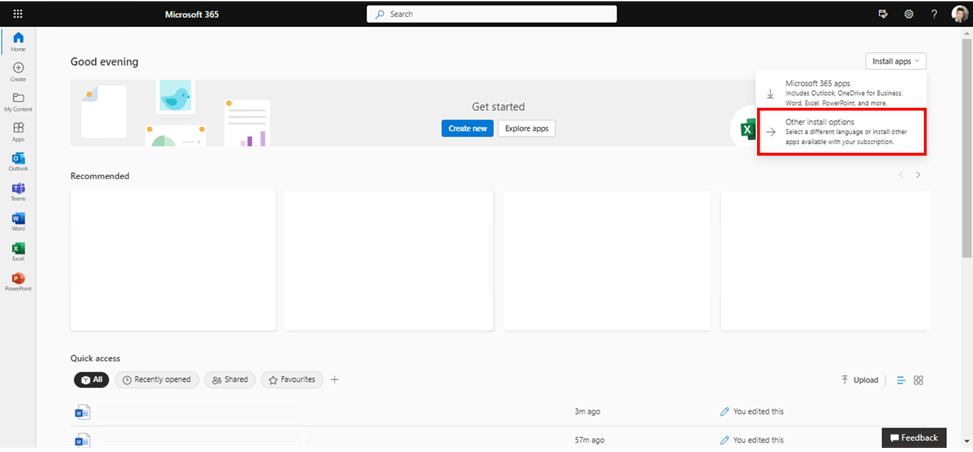The width and height of the screenshot is (973, 452).
Task: Open the app launcher waffle icon
Action: [18, 14]
